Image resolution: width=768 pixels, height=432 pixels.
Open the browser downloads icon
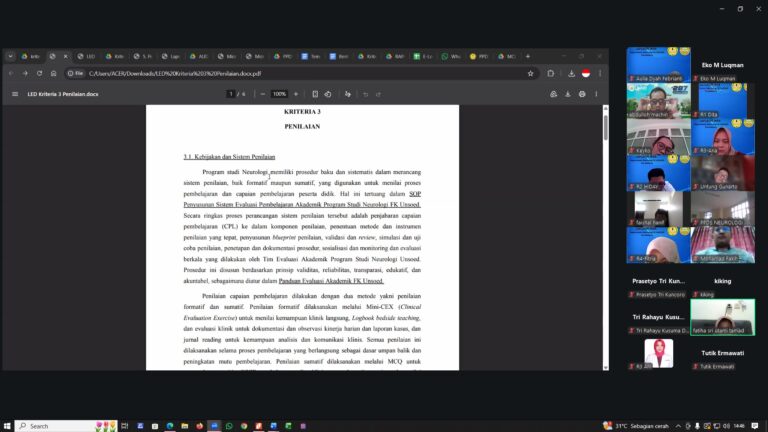click(571, 73)
